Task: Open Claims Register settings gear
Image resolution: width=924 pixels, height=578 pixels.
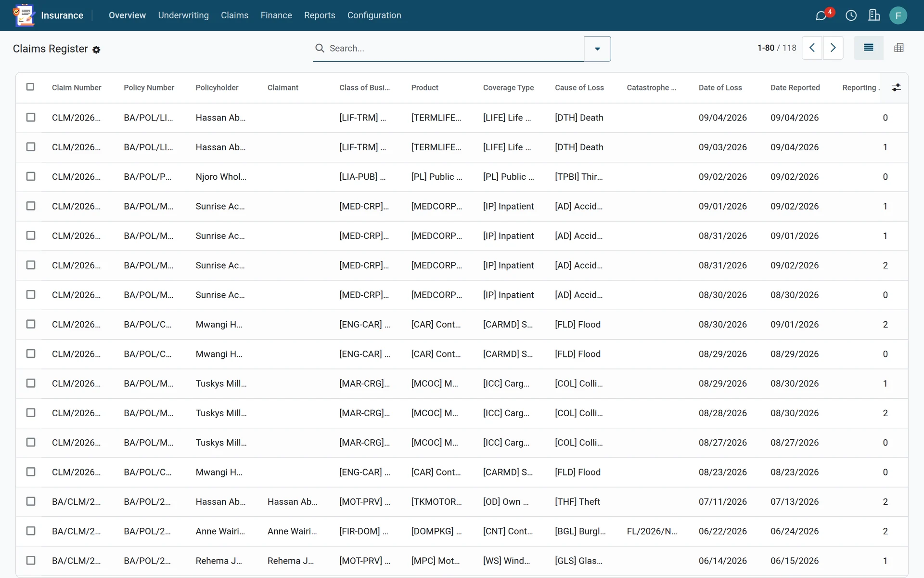Action: tap(96, 50)
